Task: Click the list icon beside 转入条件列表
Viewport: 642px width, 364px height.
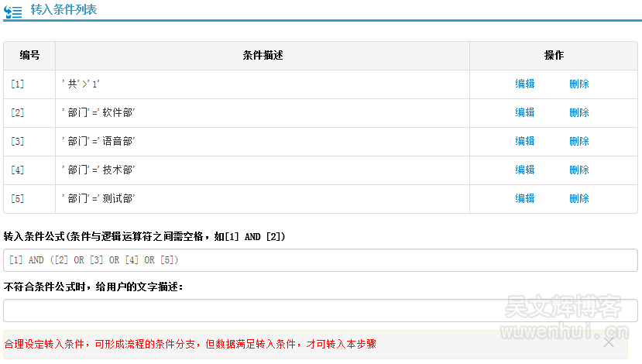Action: (13, 12)
